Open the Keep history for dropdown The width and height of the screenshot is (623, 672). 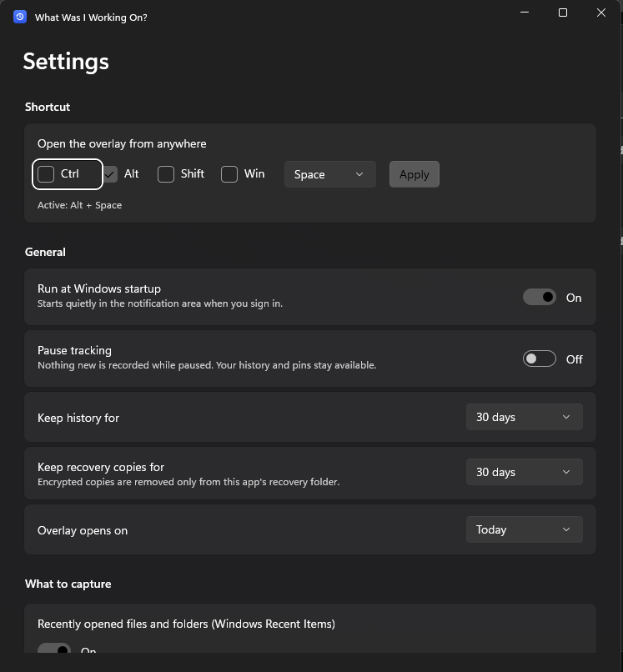click(x=524, y=417)
